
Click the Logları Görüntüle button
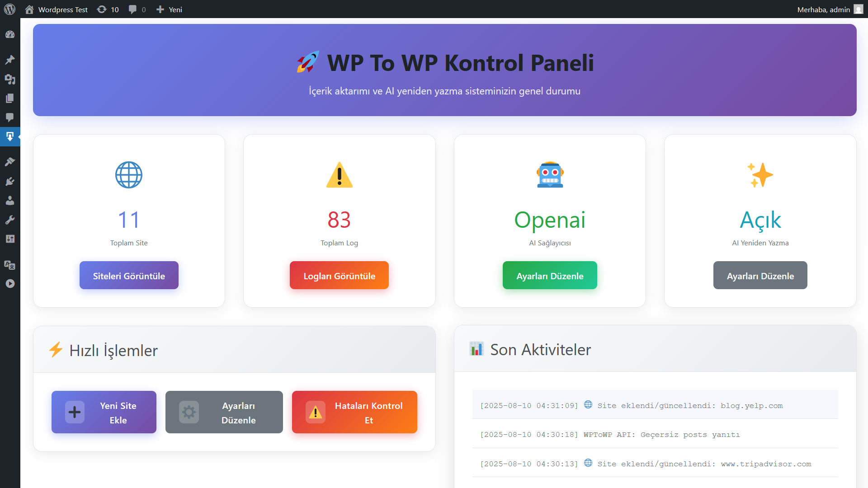[339, 275]
